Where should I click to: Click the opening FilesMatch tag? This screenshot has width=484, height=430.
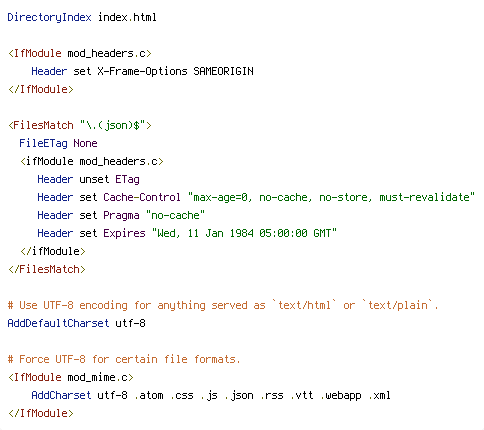click(41, 125)
